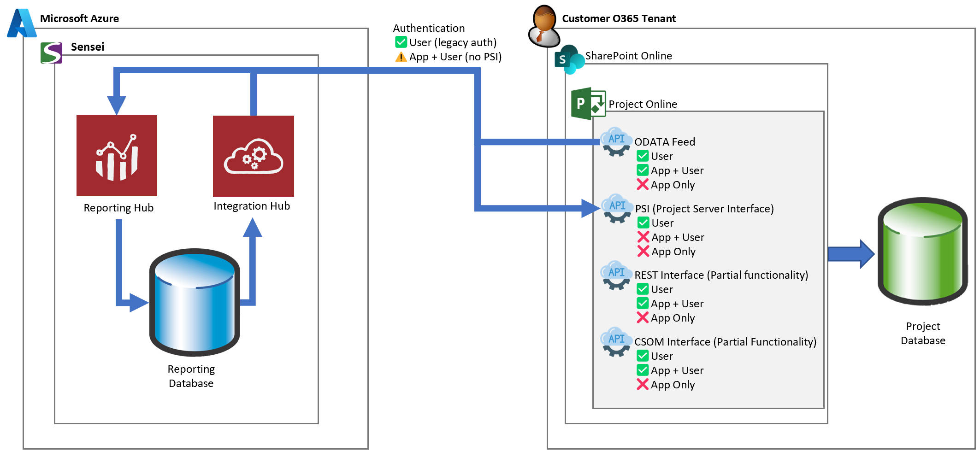Click the API icon beside ODATA Feed
The height and width of the screenshot is (457, 980).
coord(616,142)
